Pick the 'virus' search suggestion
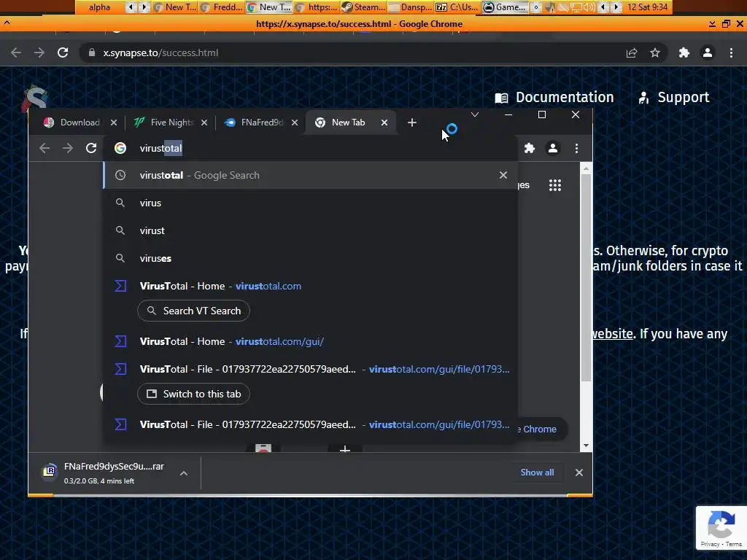 coord(311,203)
